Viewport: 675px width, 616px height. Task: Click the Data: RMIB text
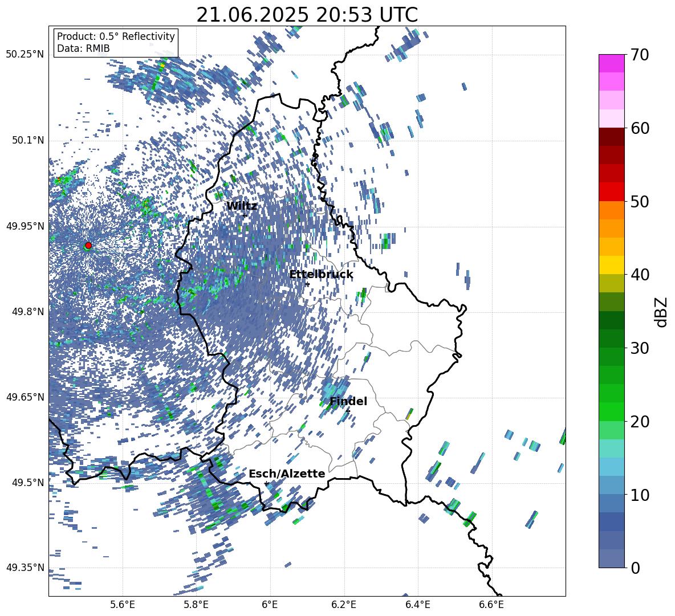click(x=83, y=48)
